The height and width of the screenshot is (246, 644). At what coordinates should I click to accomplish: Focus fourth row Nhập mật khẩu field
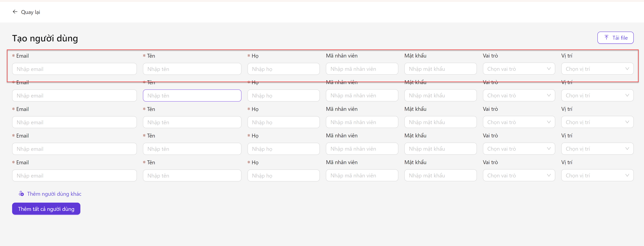tap(441, 149)
